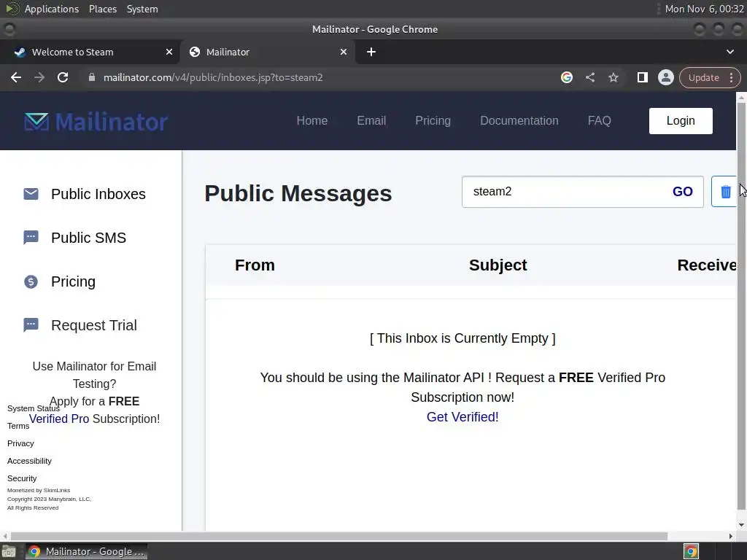Image resolution: width=747 pixels, height=560 pixels.
Task: Open Chrome three-dot menu
Action: (x=731, y=77)
